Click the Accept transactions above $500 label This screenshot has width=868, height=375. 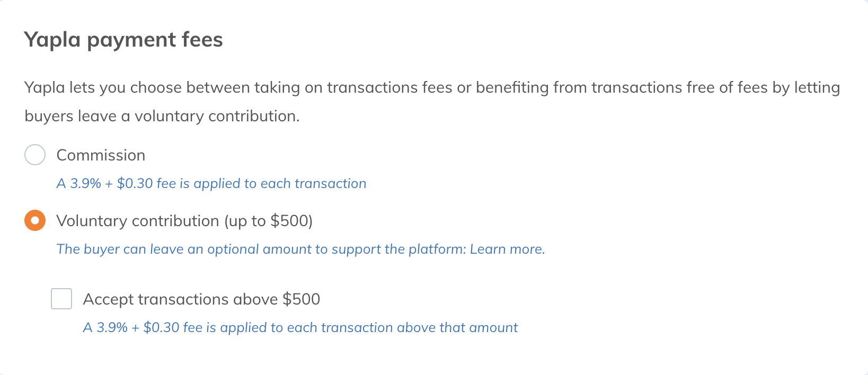[x=201, y=299]
